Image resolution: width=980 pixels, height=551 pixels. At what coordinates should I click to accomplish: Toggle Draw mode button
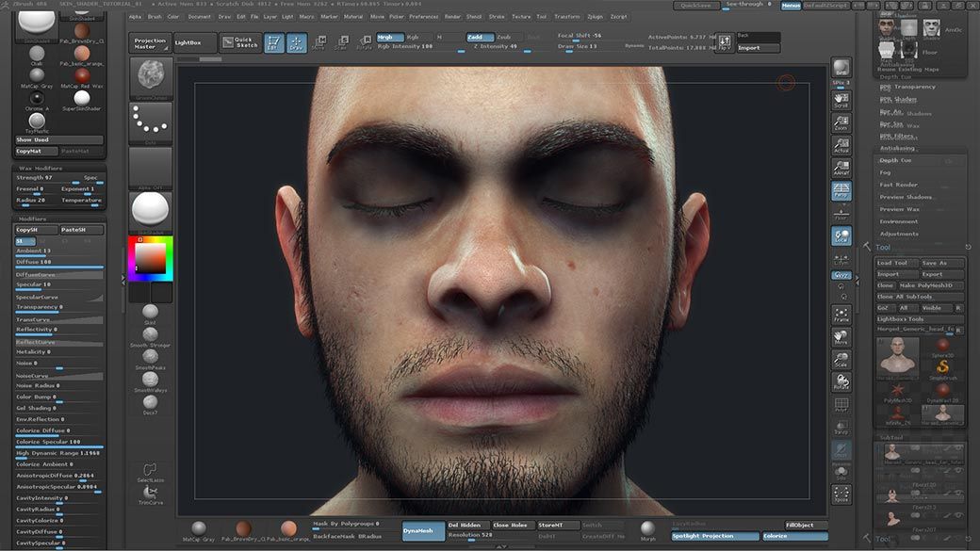pos(297,43)
